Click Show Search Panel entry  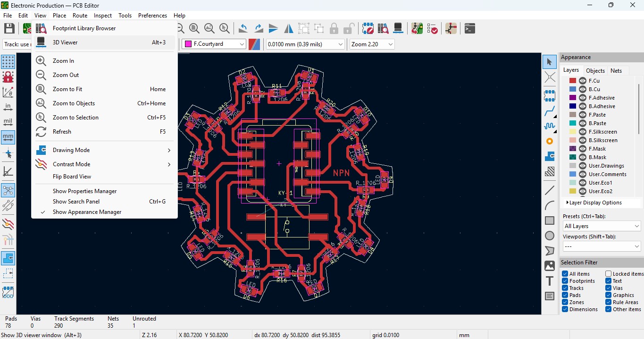[104, 202]
